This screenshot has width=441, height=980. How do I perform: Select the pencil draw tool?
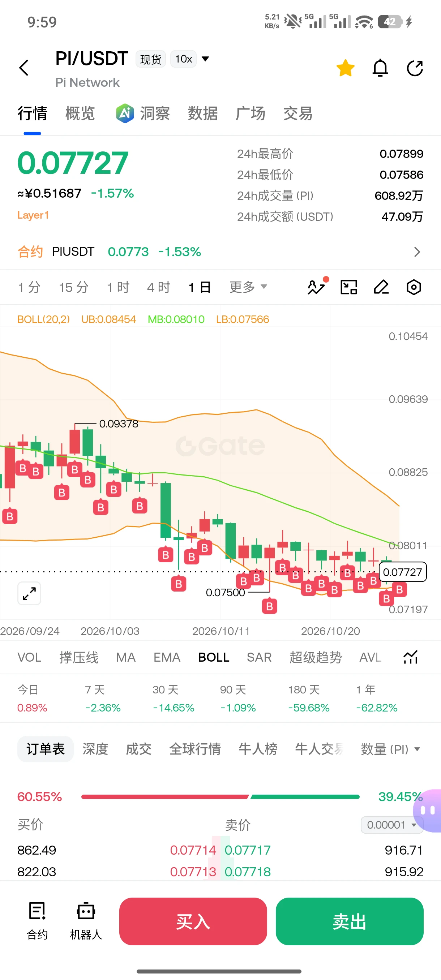pyautogui.click(x=381, y=287)
